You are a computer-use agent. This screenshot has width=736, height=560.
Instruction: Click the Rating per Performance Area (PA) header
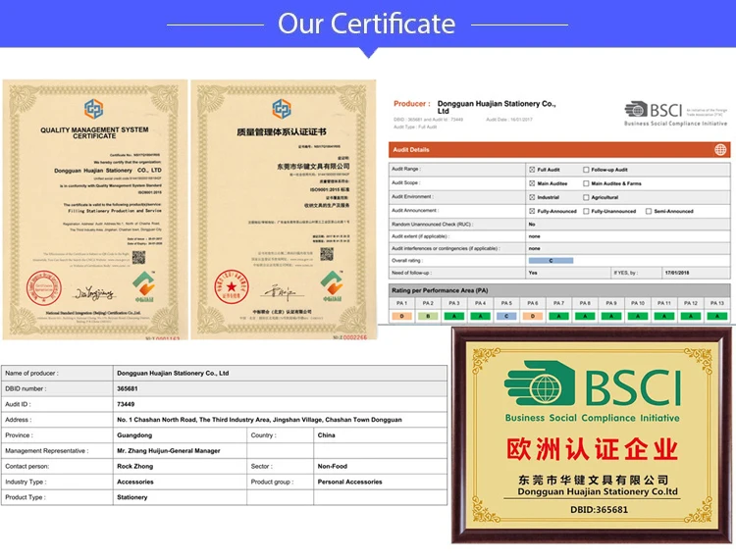[559, 290]
